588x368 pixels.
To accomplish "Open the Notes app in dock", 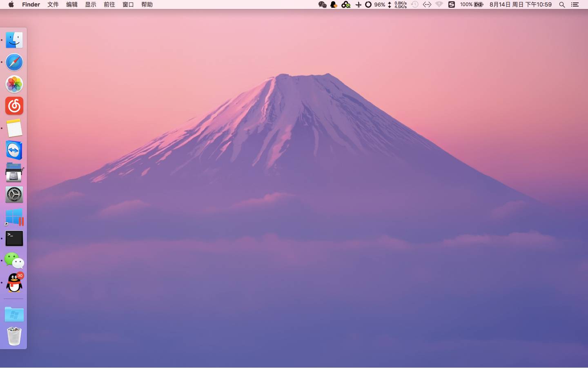I will pos(14,128).
